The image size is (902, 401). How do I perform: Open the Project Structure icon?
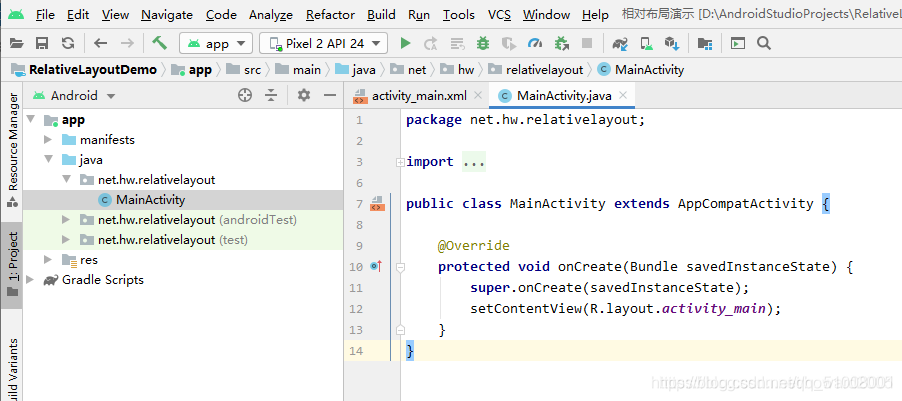coord(705,43)
